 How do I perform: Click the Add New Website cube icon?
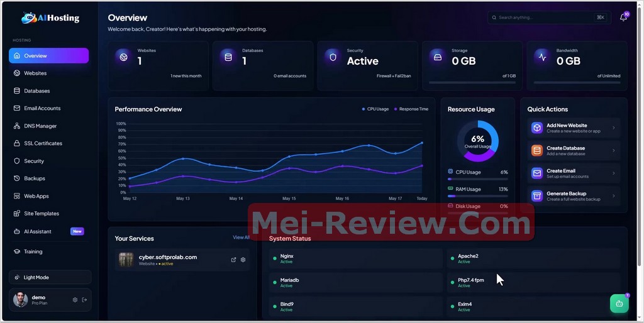pos(537,128)
